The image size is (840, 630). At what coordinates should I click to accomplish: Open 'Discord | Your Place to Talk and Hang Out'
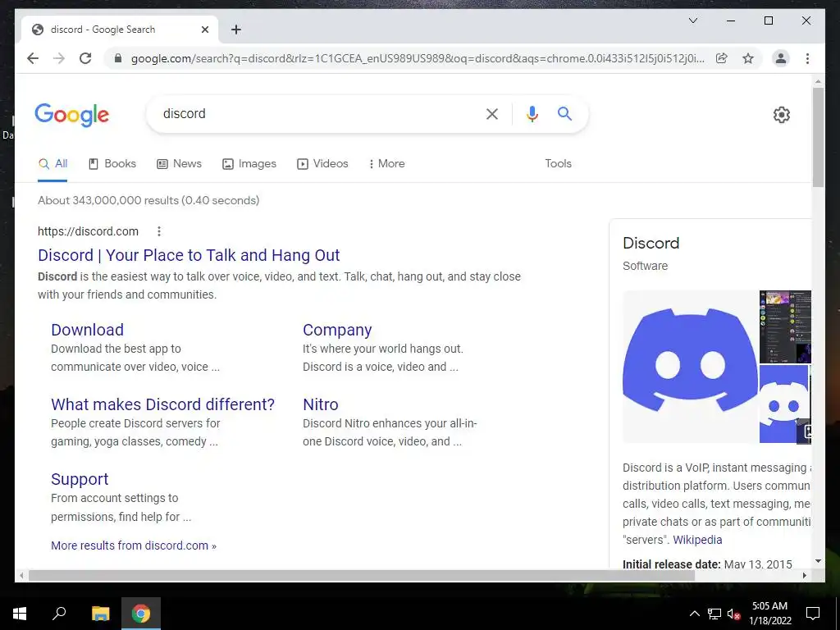(189, 255)
